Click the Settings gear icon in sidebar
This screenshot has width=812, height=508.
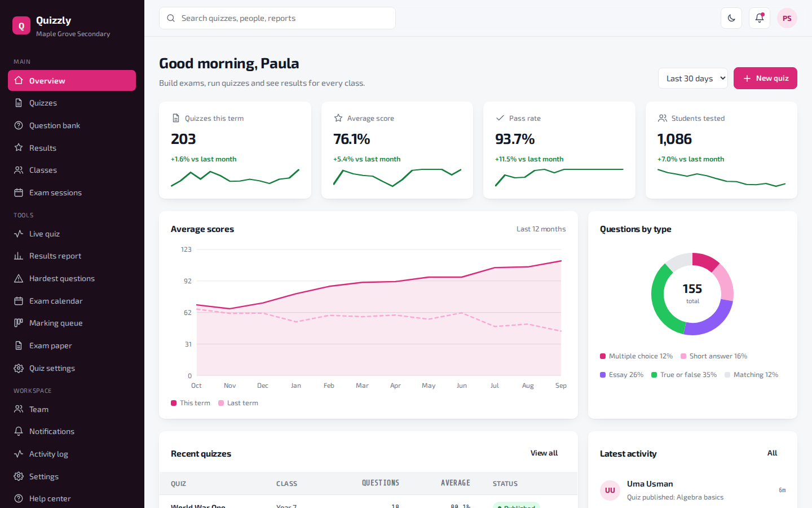tap(19, 476)
